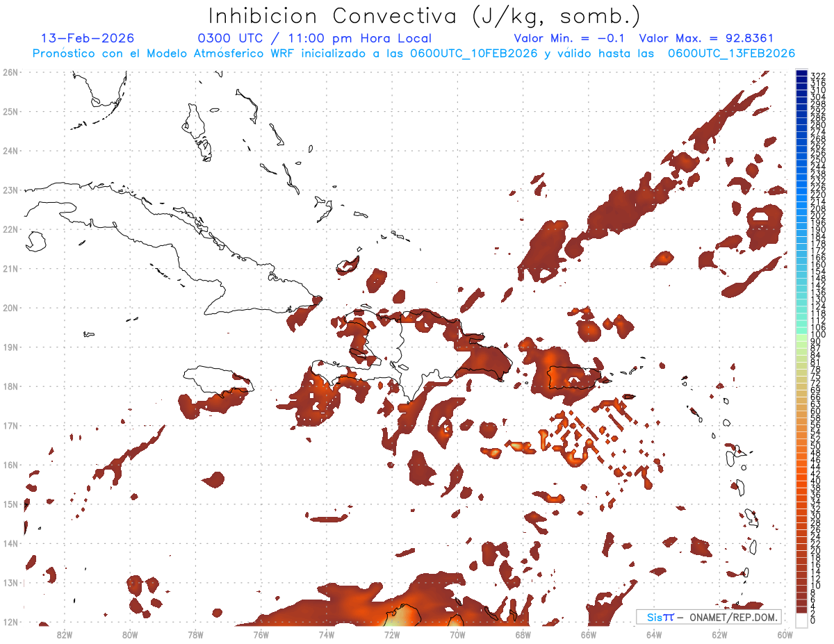Click the 13N latitude label

pos(10,583)
